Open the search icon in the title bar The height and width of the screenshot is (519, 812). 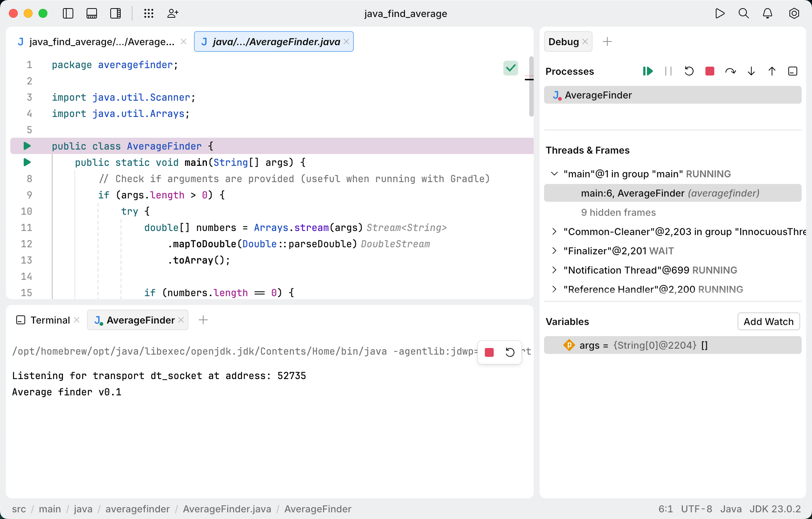tap(744, 14)
